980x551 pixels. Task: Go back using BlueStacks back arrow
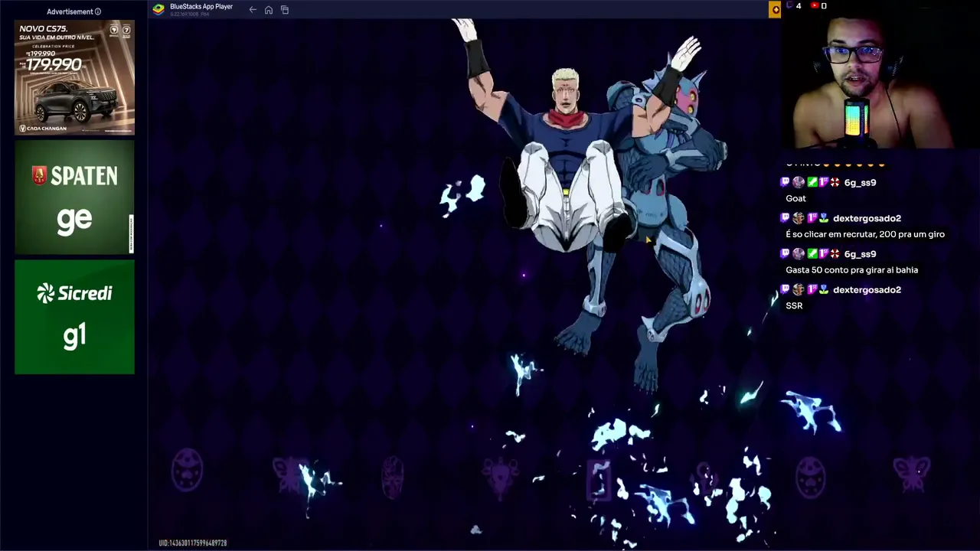point(253,9)
